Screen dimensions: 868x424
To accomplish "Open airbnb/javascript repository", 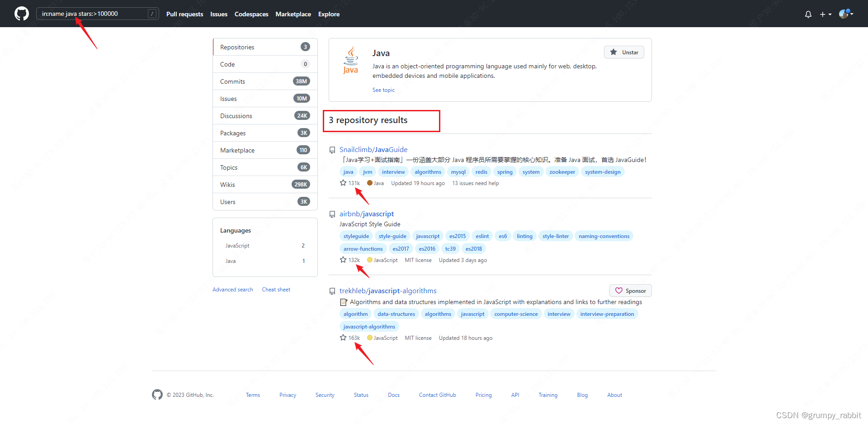I will coord(367,214).
